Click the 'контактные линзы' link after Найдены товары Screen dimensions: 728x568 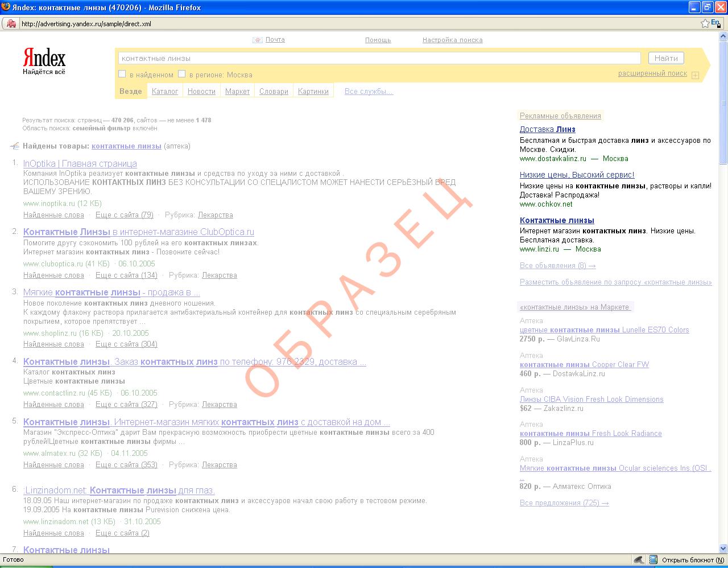click(x=126, y=146)
